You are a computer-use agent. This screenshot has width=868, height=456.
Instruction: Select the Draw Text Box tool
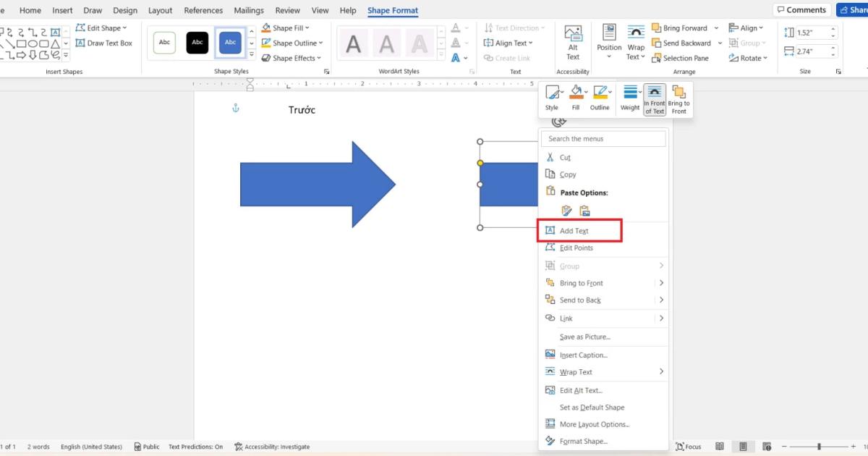click(103, 43)
